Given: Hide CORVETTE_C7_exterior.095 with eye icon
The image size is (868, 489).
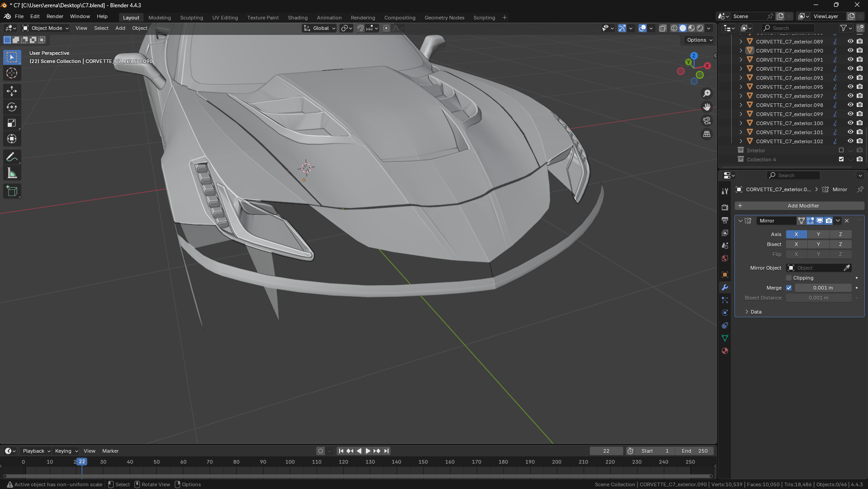Looking at the screenshot, I should click(x=850, y=87).
